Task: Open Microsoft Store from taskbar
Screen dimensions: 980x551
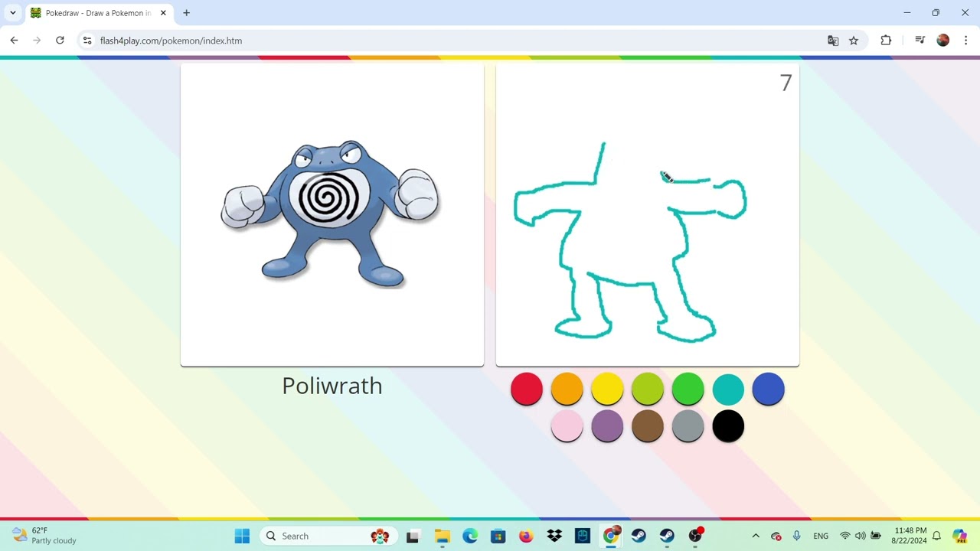Action: (x=498, y=536)
